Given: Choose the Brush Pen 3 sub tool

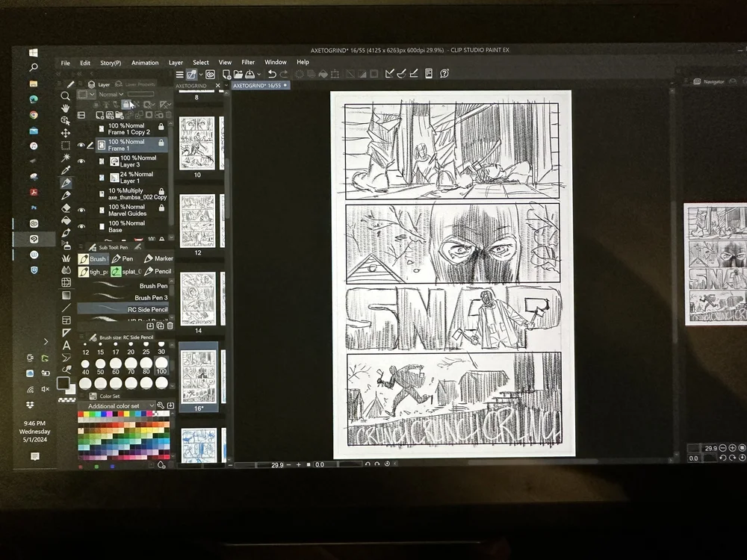Looking at the screenshot, I should click(x=123, y=298).
